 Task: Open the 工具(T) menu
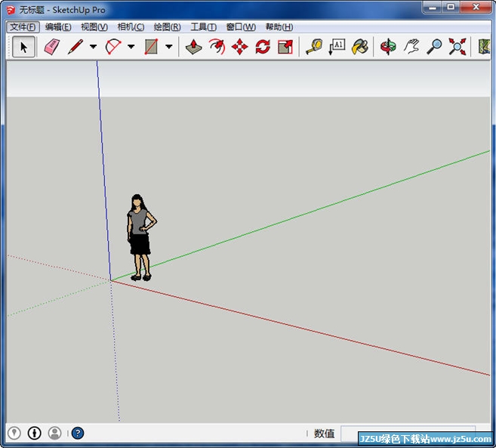click(x=203, y=27)
